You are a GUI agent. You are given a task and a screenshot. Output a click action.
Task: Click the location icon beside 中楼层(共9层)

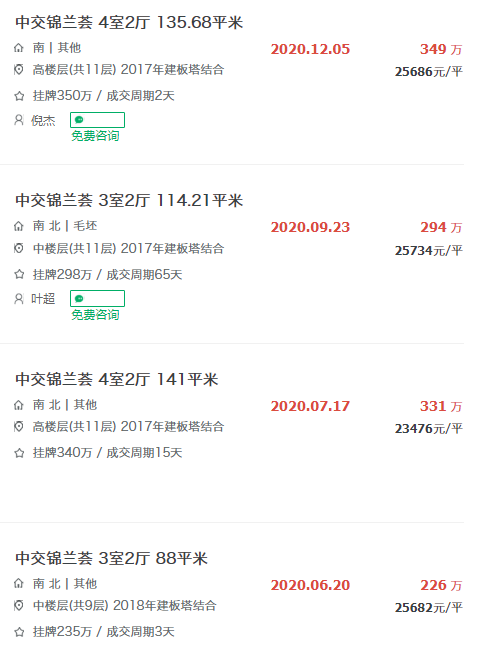[x=19, y=606]
